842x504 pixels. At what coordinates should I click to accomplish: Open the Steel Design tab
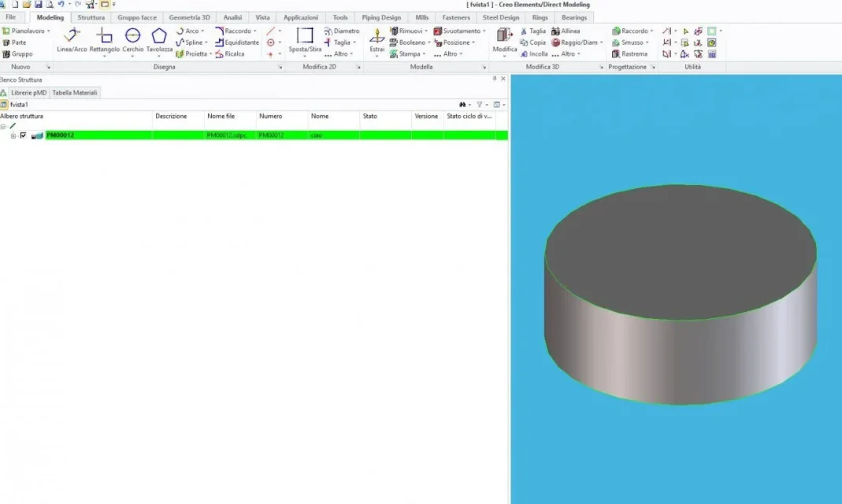coord(500,17)
